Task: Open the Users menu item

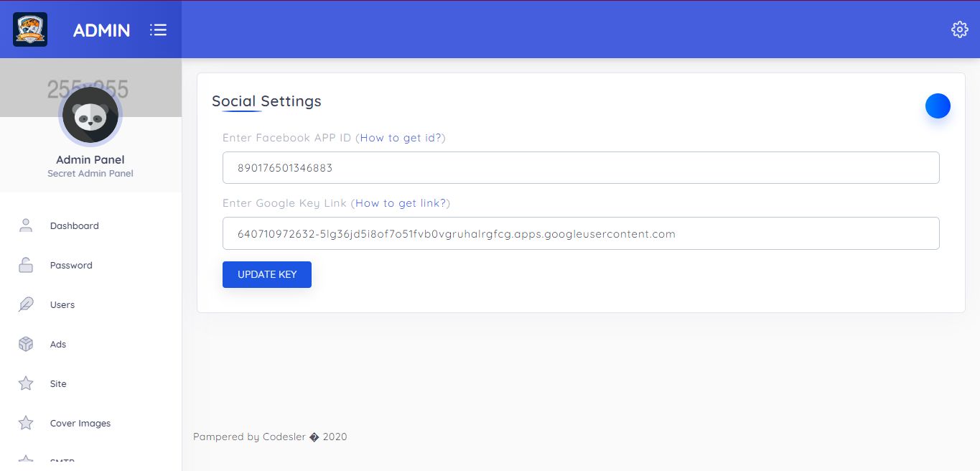Action: [62, 304]
